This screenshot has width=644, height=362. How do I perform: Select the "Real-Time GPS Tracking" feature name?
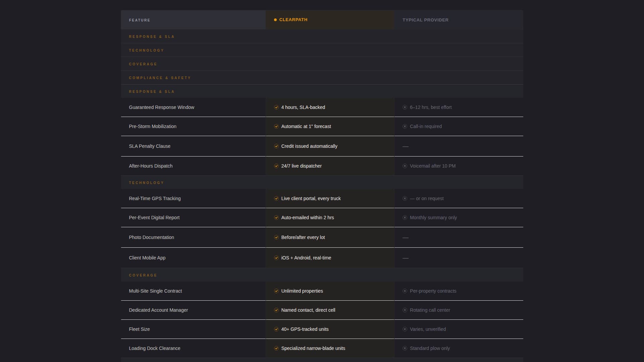coord(155,198)
